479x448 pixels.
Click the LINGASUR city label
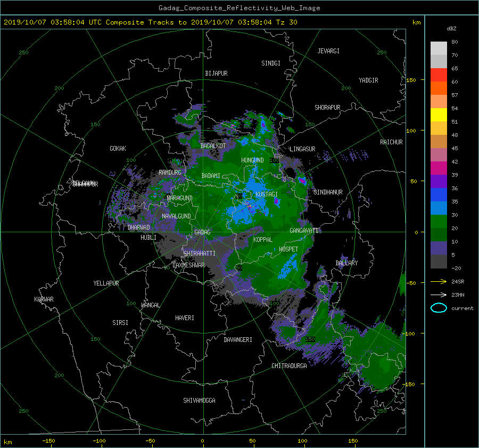point(302,149)
